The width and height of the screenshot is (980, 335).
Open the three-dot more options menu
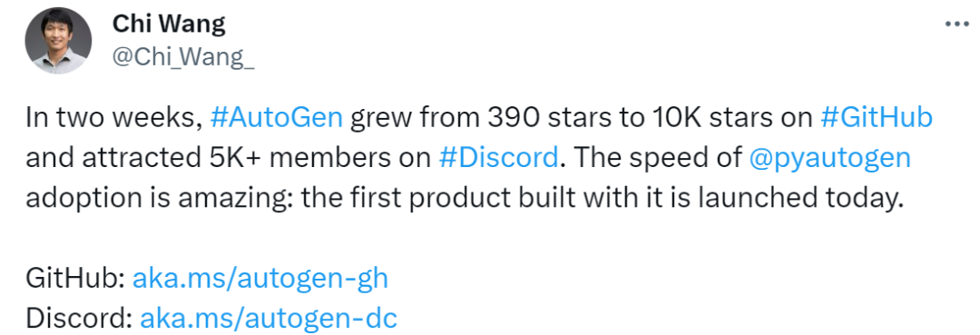coord(955,25)
